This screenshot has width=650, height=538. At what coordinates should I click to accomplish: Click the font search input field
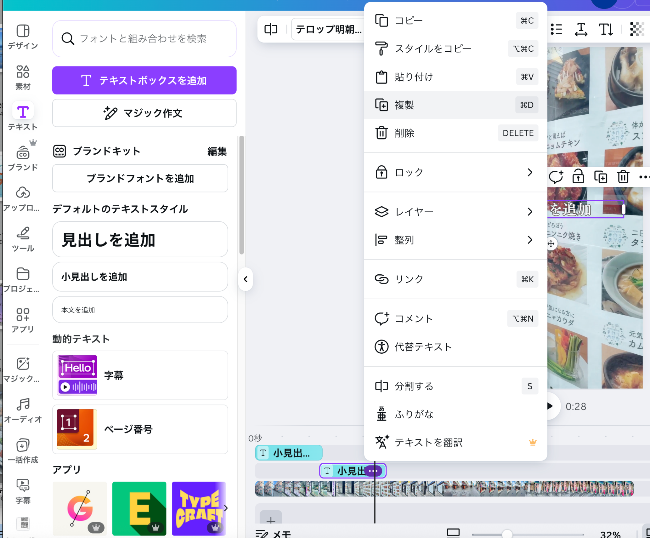tap(144, 39)
